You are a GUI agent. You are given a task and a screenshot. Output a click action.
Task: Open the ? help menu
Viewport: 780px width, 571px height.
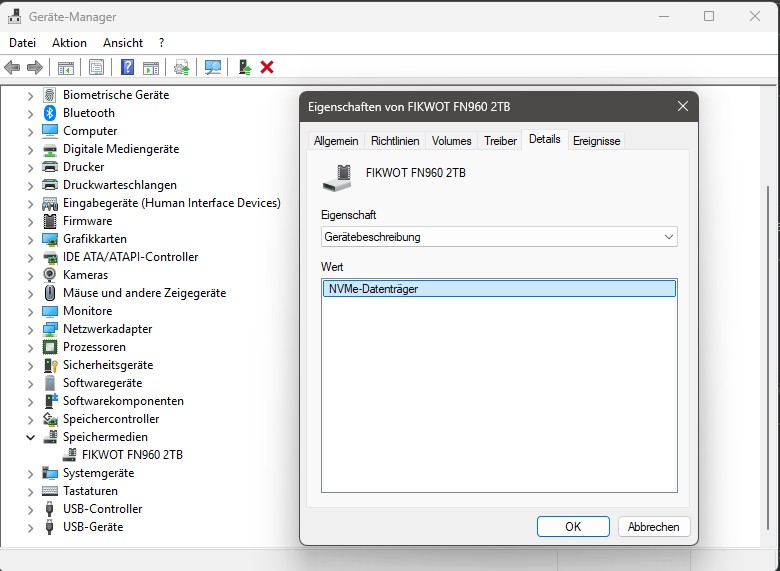click(x=162, y=43)
